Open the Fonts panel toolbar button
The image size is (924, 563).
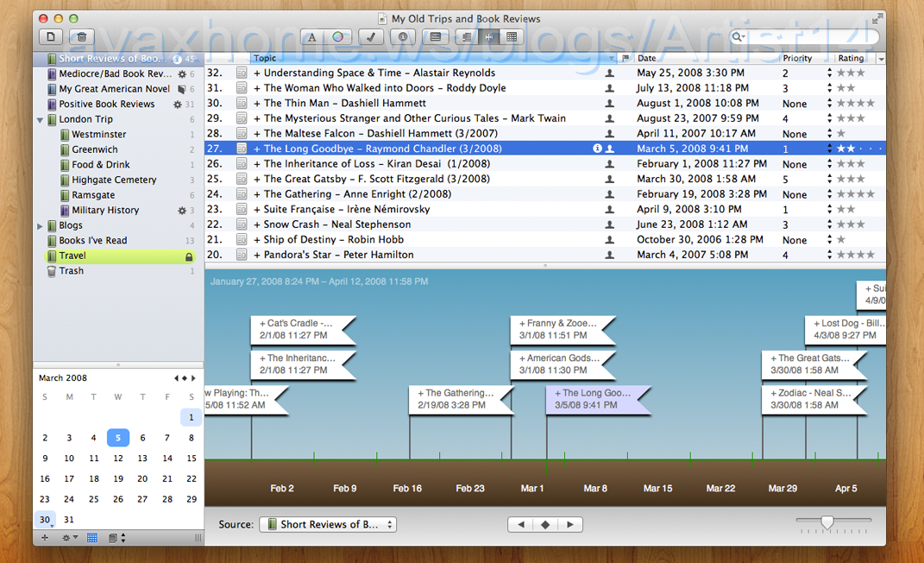pos(311,37)
